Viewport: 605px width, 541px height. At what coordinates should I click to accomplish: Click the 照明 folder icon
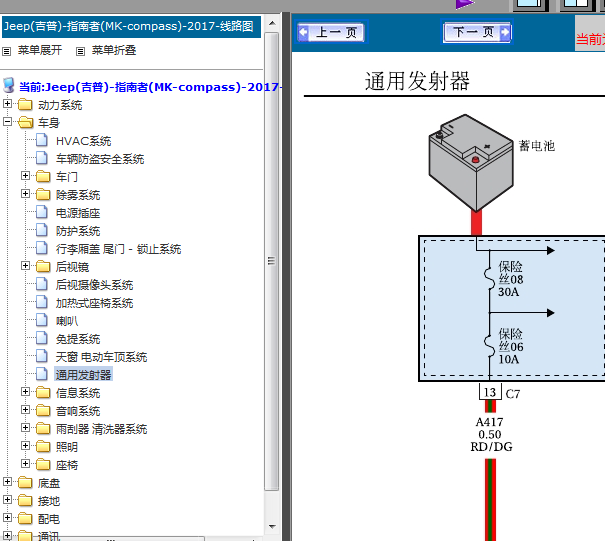tap(43, 446)
